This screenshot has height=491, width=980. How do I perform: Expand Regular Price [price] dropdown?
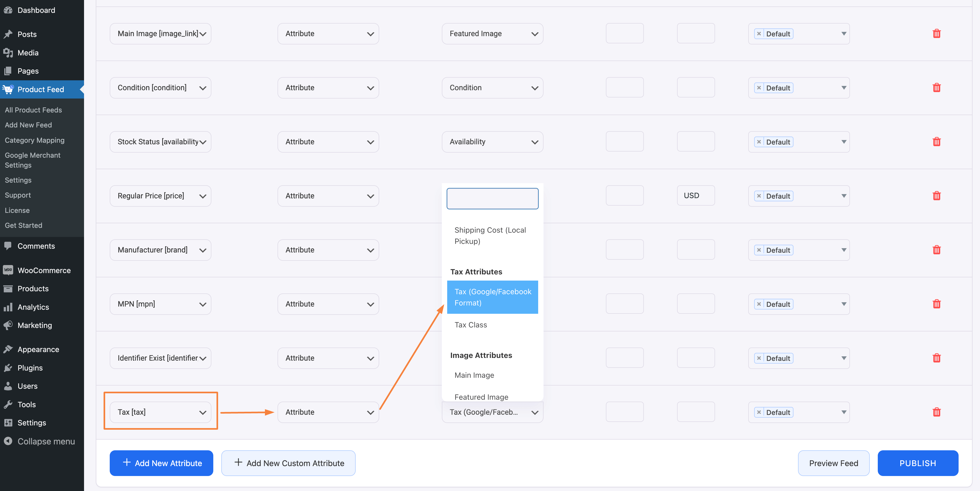tap(161, 196)
